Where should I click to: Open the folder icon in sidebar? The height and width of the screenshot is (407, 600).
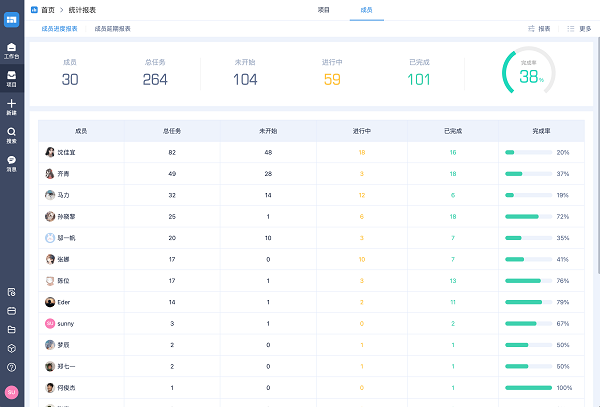click(x=11, y=329)
